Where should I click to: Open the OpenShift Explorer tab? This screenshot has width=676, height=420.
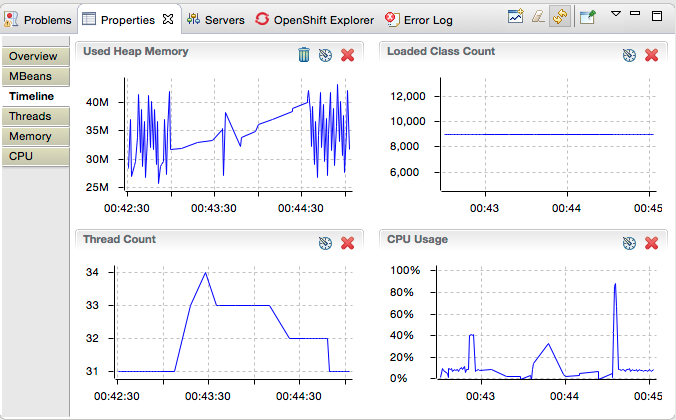click(x=314, y=19)
